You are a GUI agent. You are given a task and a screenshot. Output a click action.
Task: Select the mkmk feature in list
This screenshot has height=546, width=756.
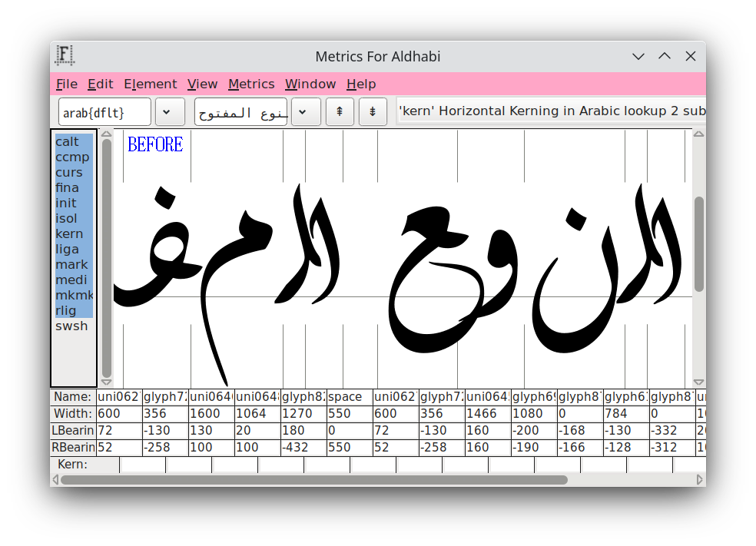(x=74, y=296)
